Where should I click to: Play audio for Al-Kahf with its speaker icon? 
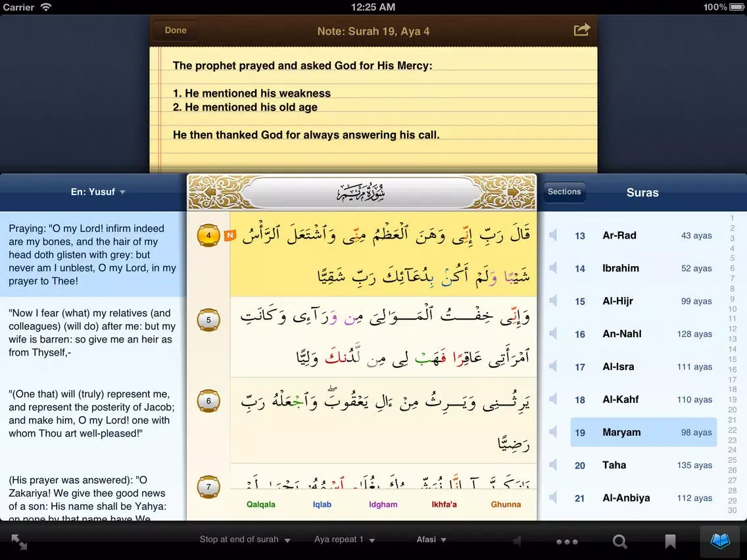[x=552, y=399]
